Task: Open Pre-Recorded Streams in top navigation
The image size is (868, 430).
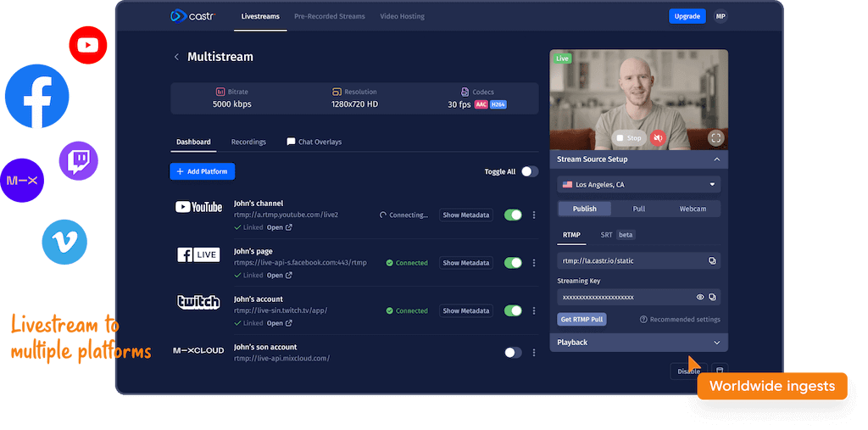Action: click(x=330, y=16)
